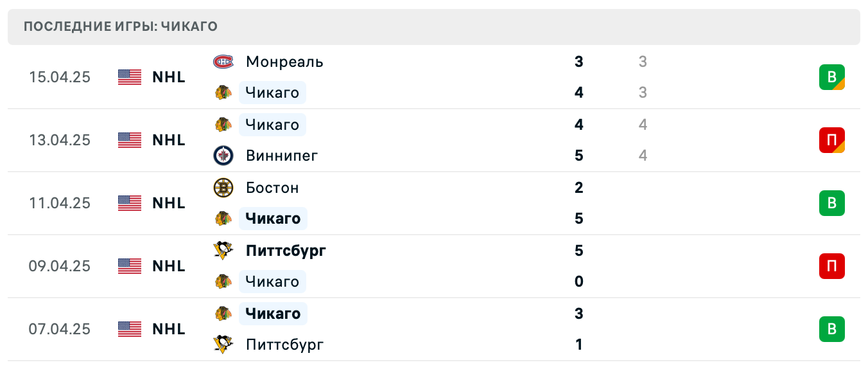Viewport: 868px width, 369px height.
Task: Click Chicago's score 5 against Boston
Action: point(579,219)
